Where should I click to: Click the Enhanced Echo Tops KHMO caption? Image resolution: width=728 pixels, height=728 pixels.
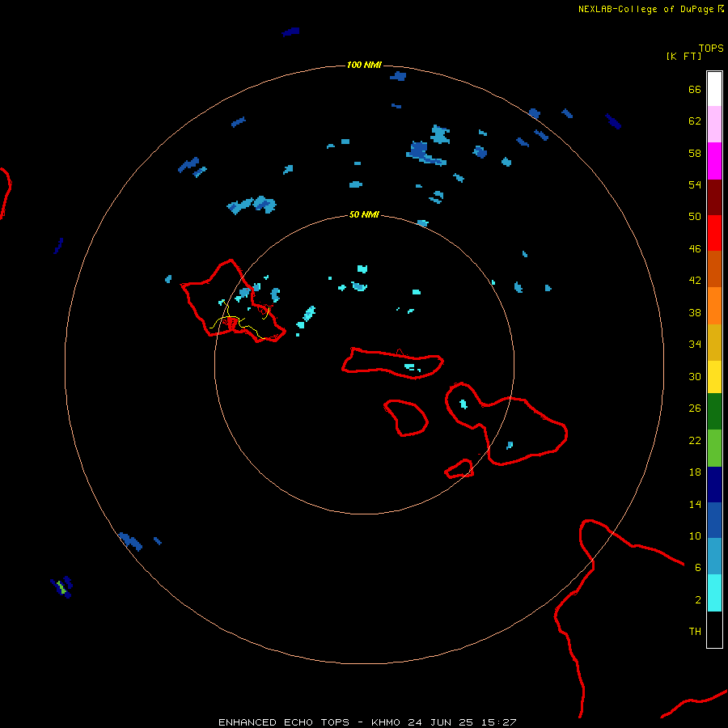(x=367, y=722)
